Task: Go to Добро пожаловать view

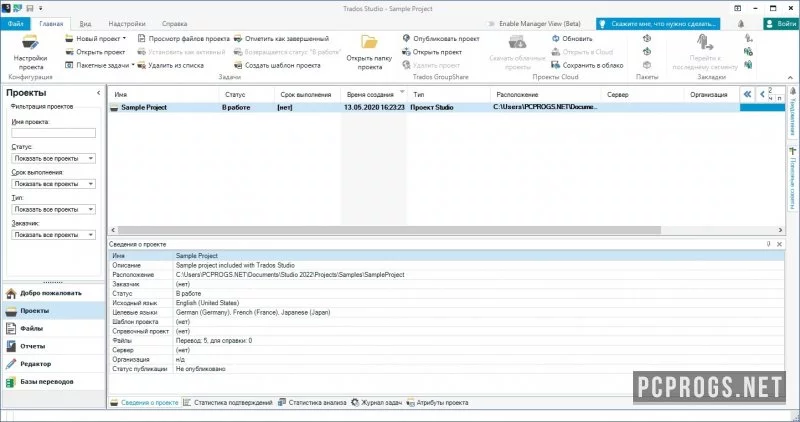Action: pos(53,293)
